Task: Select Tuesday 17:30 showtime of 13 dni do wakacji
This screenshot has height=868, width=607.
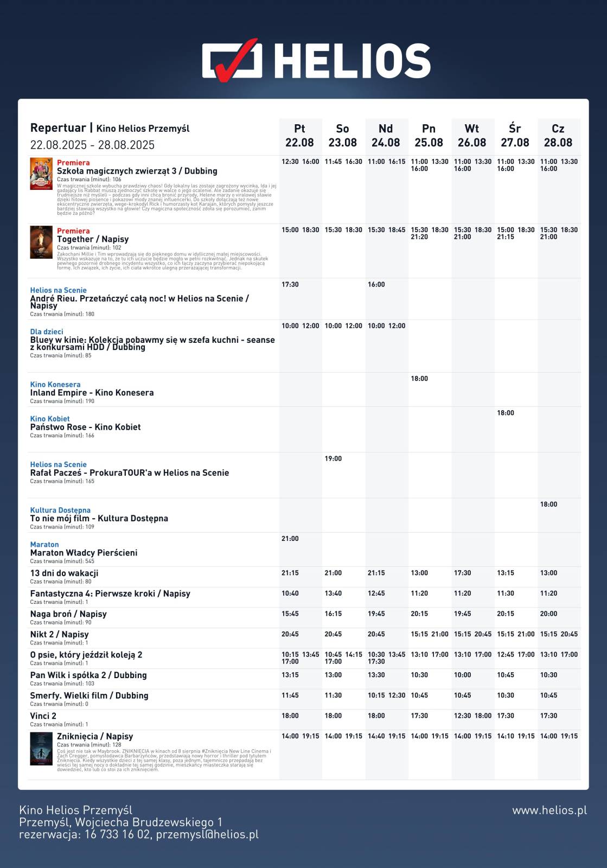Action: pos(463,573)
